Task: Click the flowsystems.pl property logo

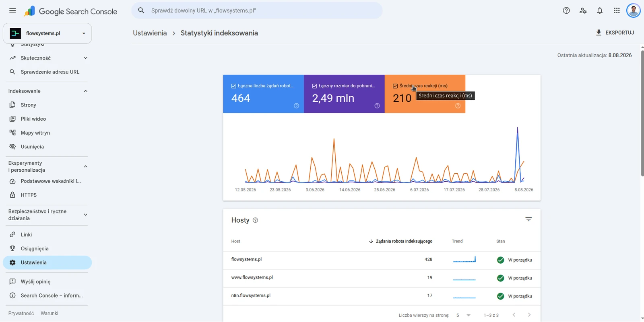Action: (15, 33)
